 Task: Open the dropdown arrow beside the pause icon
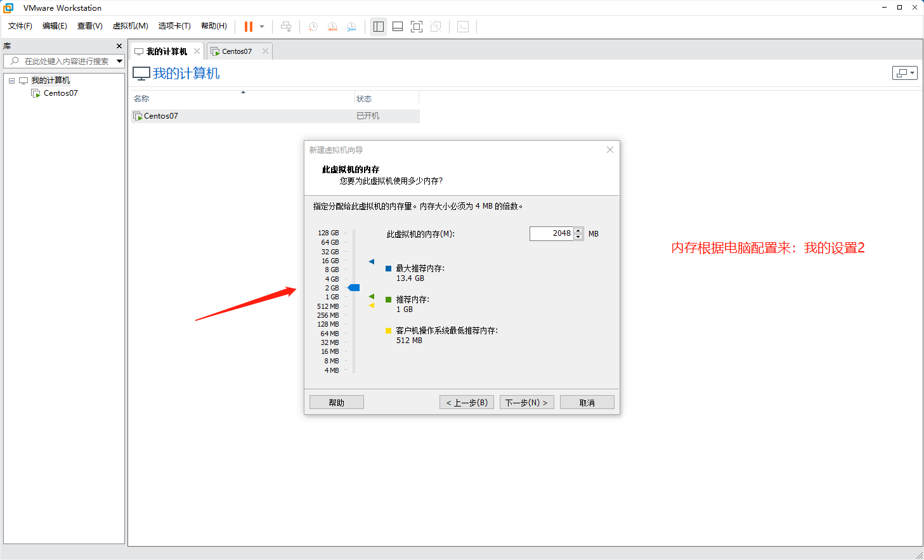click(x=262, y=27)
